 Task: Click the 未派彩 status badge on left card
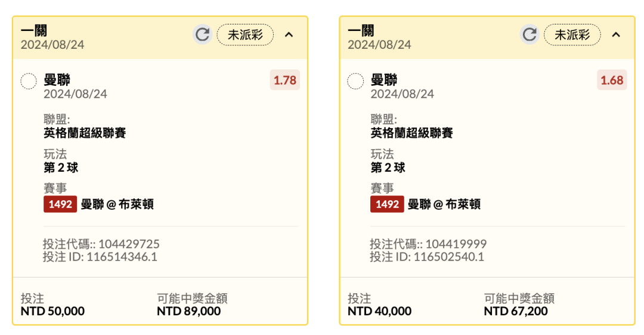click(245, 35)
